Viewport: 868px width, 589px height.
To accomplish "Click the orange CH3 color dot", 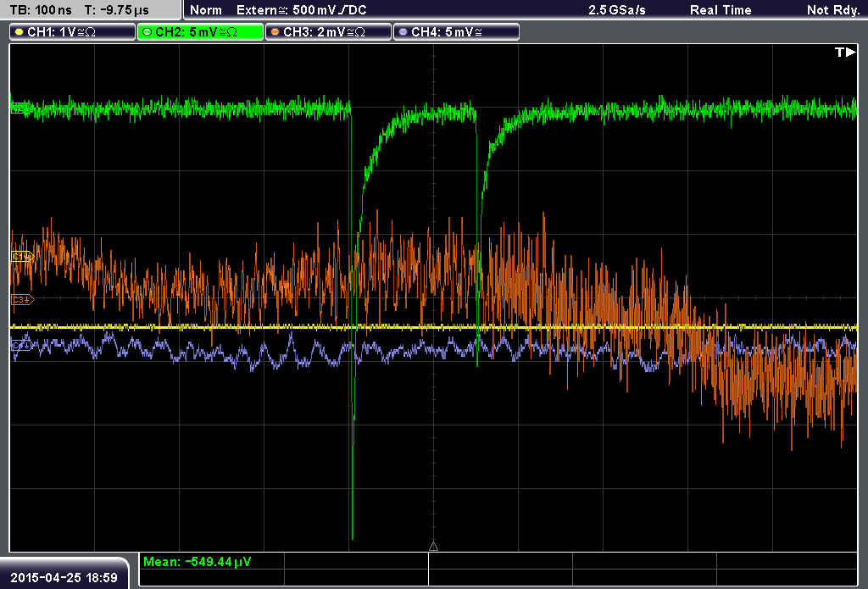I will (275, 32).
